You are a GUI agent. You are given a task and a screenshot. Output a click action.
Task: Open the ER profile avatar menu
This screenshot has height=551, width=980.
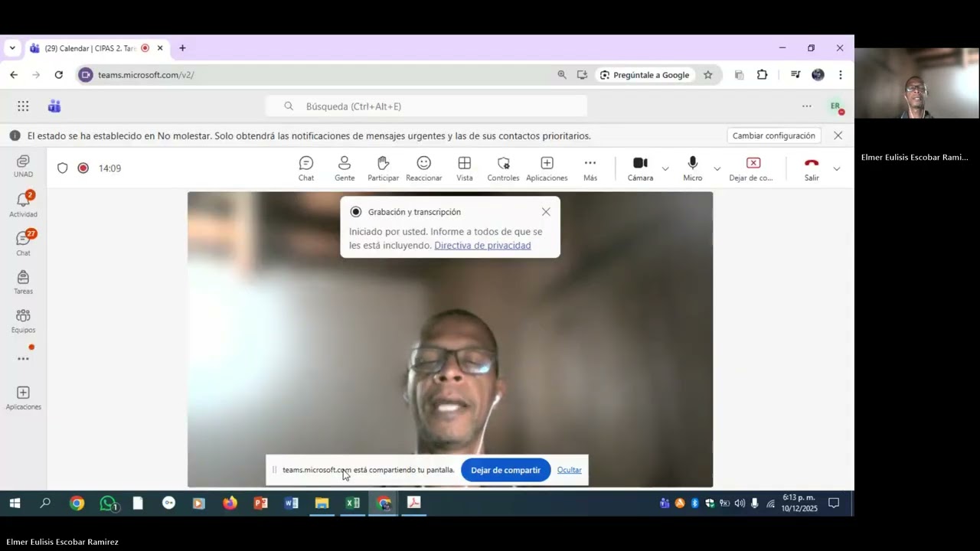coord(836,106)
